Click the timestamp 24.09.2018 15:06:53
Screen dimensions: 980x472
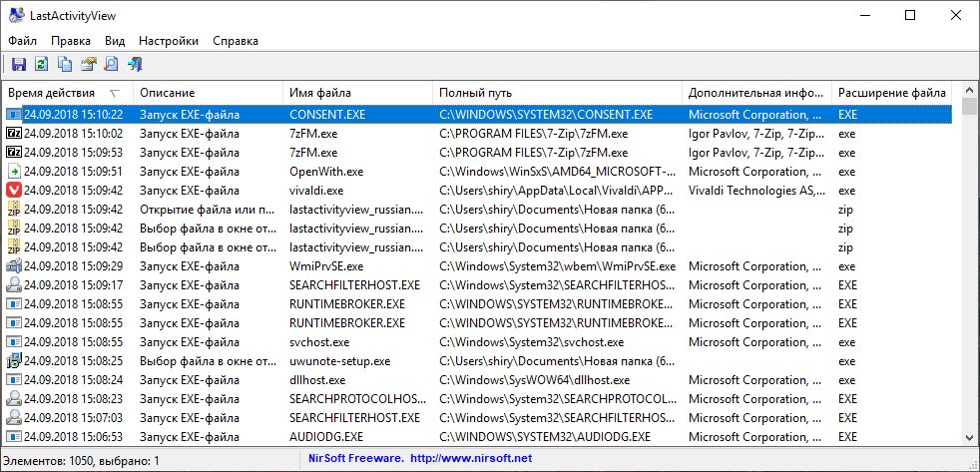tap(73, 437)
